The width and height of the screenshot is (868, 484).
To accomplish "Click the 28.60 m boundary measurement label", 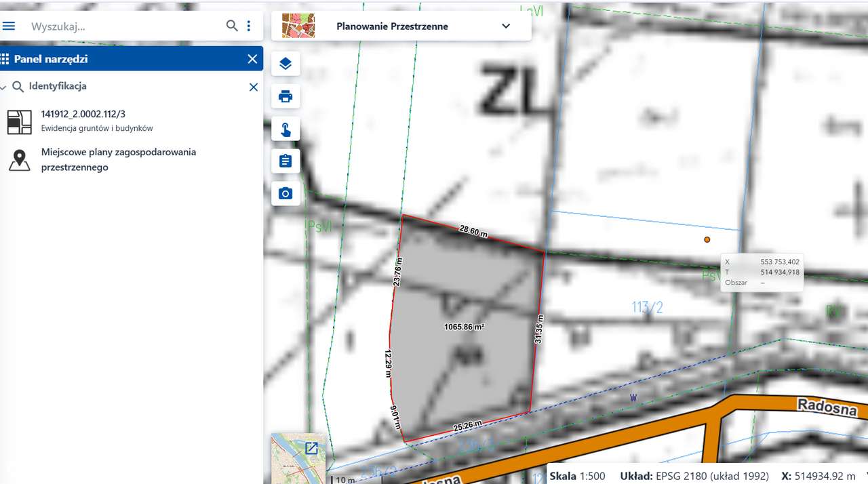I will click(473, 231).
